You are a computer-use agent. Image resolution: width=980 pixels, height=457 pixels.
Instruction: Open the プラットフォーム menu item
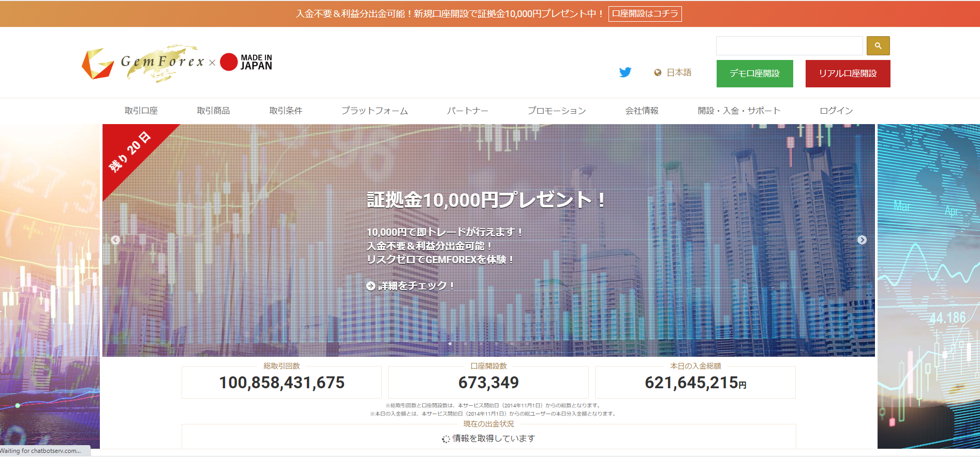(375, 111)
